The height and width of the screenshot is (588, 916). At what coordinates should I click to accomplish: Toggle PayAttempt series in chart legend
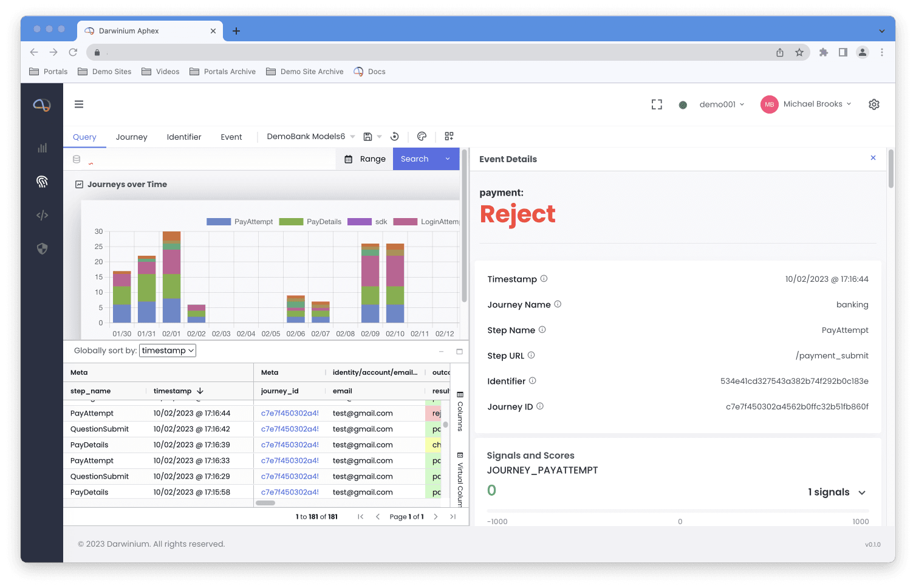(240, 222)
